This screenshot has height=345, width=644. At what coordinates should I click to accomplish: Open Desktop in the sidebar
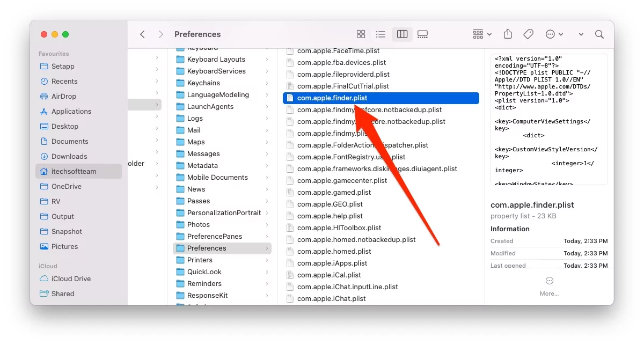[79, 127]
